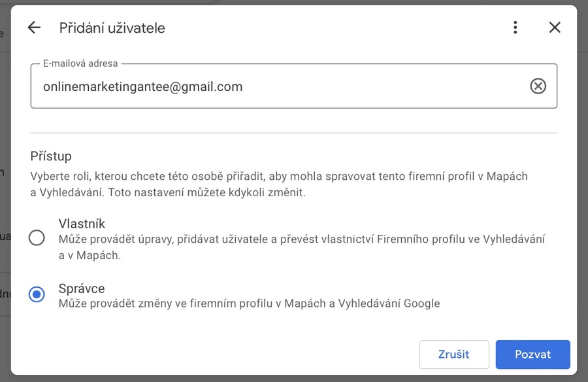The width and height of the screenshot is (588, 382).
Task: Clear the email address with the X icon
Action: tap(538, 86)
